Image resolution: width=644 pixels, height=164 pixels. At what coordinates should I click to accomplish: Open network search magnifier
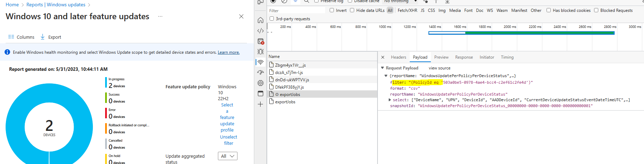306,1
